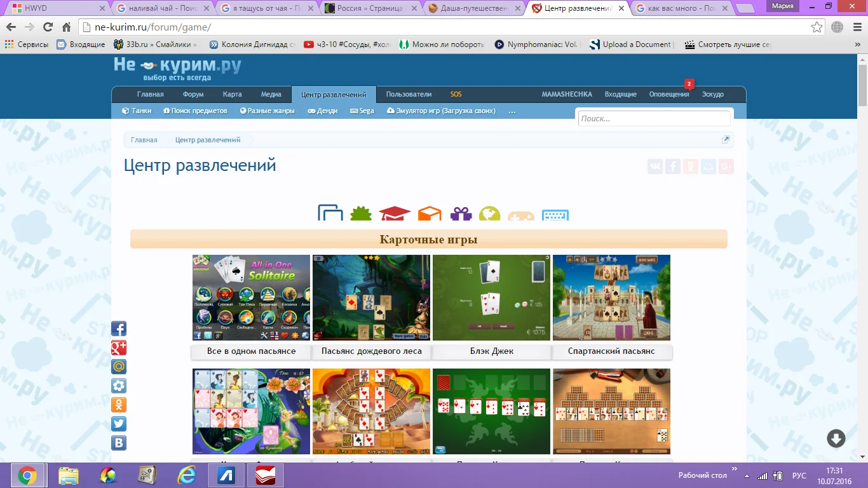Click the Поиск search field
This screenshot has width=868, height=488.
(x=654, y=118)
